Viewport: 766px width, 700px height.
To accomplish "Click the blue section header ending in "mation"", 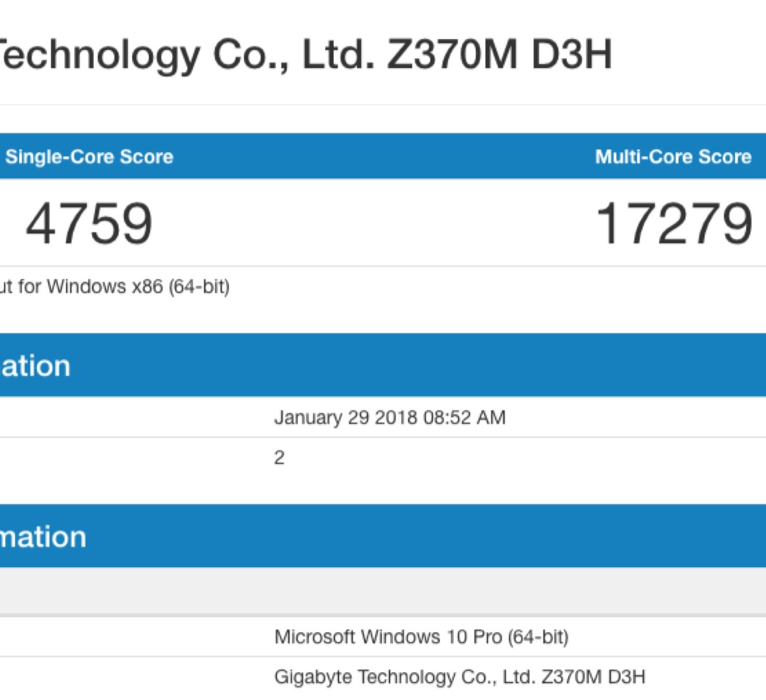I will pyautogui.click(x=364, y=536).
